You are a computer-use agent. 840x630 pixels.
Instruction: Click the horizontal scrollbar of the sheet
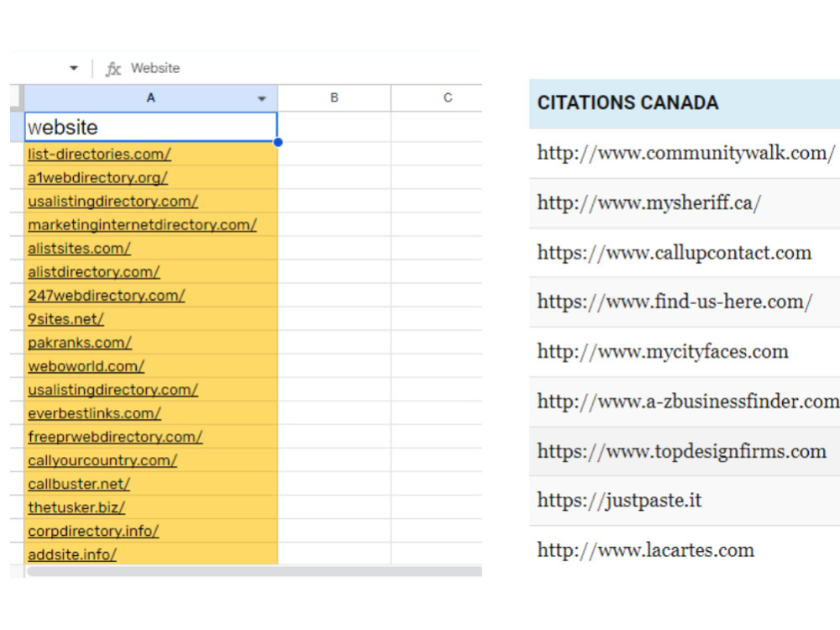point(255,571)
